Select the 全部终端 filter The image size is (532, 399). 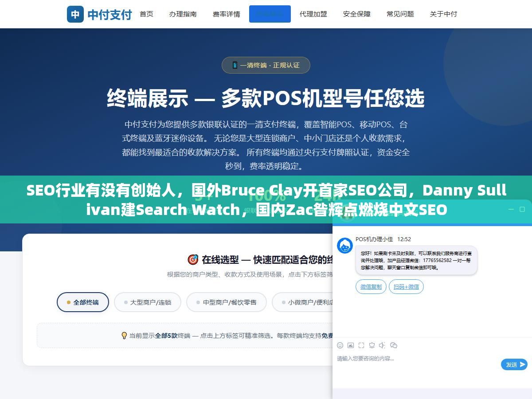83,302
